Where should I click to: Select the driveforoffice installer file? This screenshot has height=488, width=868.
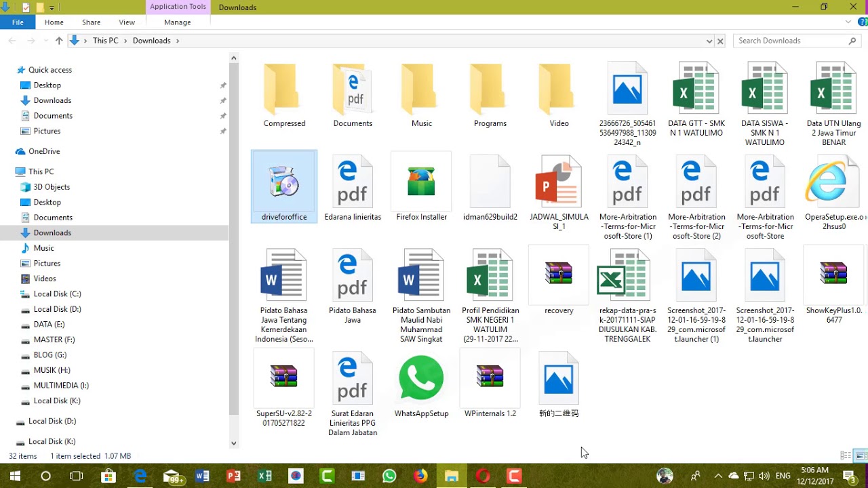coord(284,187)
